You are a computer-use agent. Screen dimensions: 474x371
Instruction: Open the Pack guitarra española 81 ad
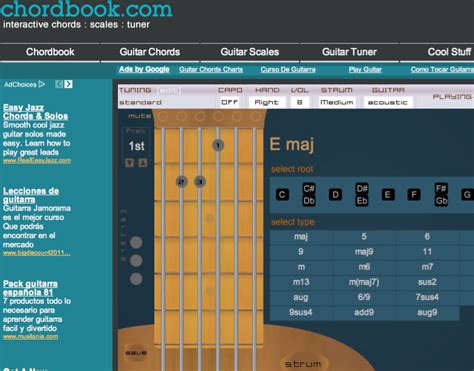(30, 288)
